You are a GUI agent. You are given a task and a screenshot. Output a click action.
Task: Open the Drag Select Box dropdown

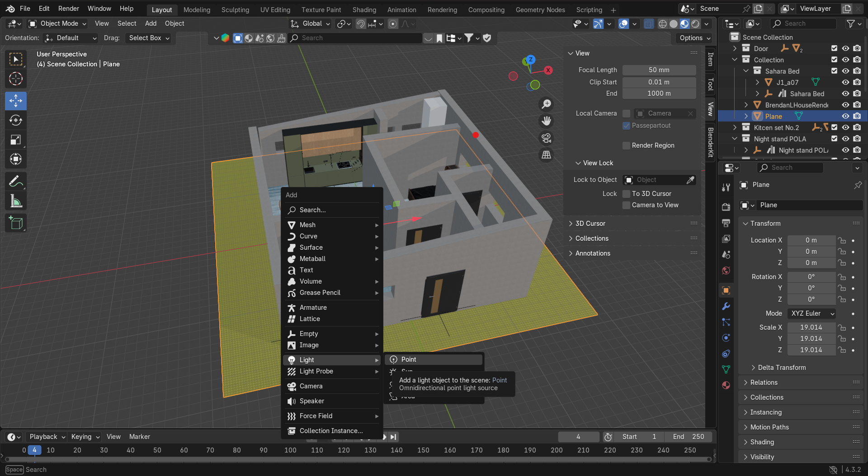tap(149, 38)
